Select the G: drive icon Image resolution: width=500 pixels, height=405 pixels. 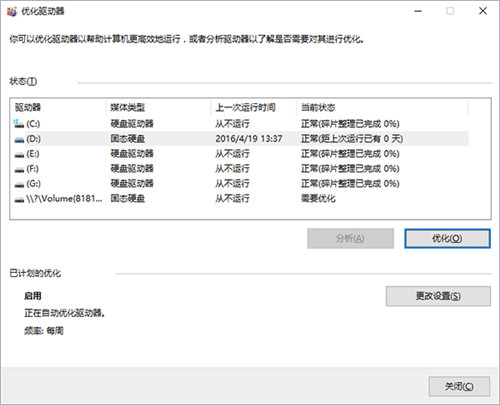pyautogui.click(x=19, y=184)
